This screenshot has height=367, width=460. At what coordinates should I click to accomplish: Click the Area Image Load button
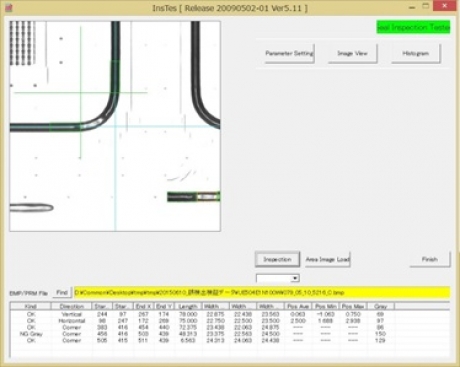tap(328, 259)
